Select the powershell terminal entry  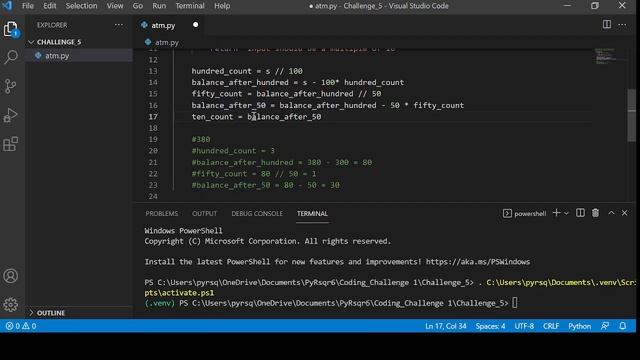[524, 213]
